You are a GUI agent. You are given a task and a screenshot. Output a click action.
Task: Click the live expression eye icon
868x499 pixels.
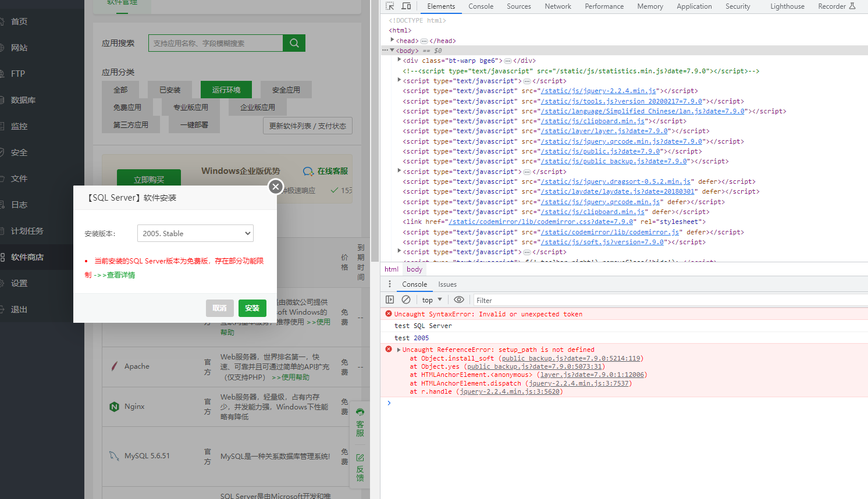coord(459,300)
